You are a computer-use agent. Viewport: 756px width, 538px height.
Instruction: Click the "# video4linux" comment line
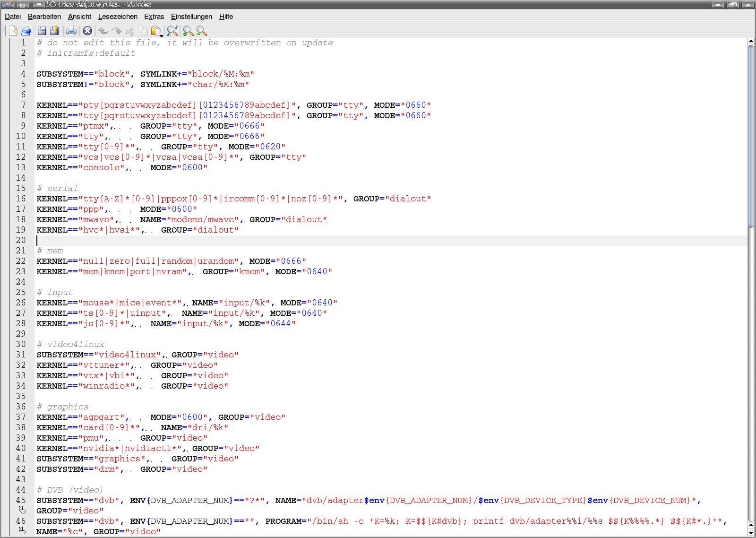pos(70,344)
